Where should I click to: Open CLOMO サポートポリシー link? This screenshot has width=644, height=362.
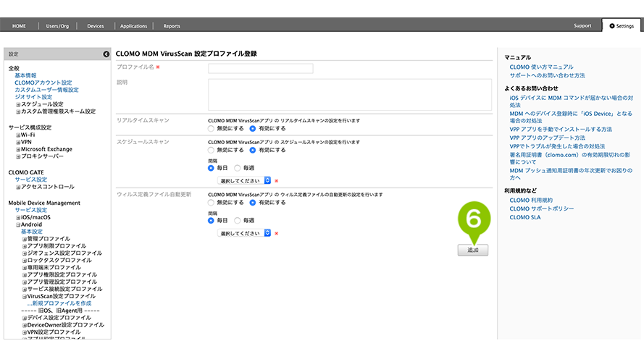click(542, 209)
